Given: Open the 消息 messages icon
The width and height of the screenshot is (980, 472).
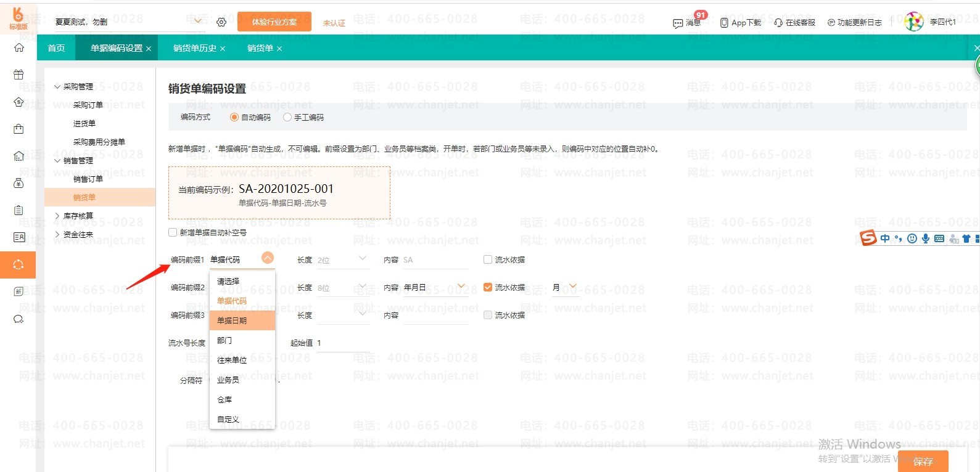Looking at the screenshot, I should click(x=678, y=23).
